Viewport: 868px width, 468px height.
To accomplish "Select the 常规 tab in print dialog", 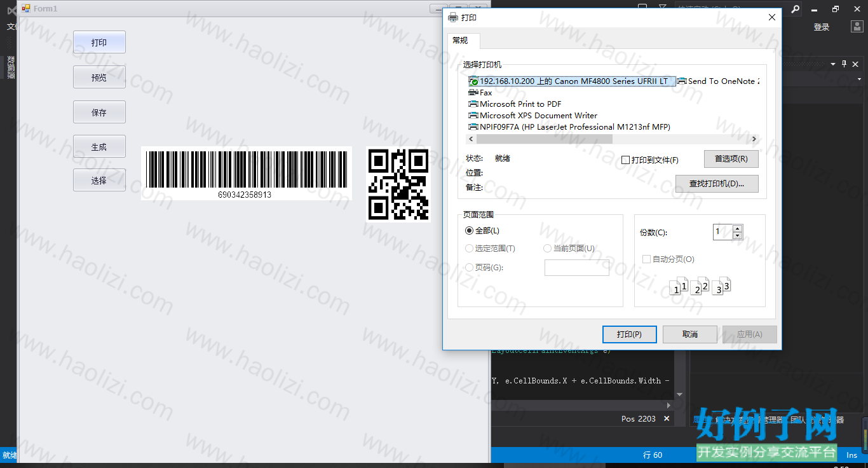I will (x=463, y=40).
